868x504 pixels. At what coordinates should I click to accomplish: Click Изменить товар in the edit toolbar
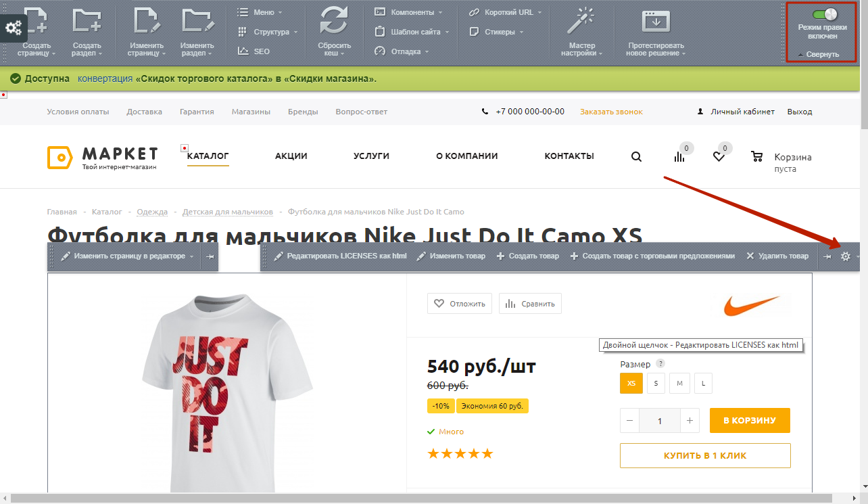(450, 256)
